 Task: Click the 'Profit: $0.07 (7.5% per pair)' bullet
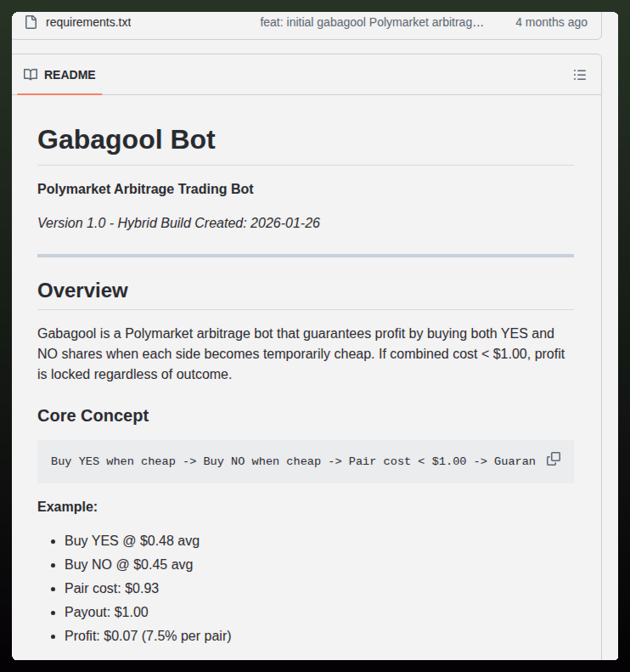148,636
